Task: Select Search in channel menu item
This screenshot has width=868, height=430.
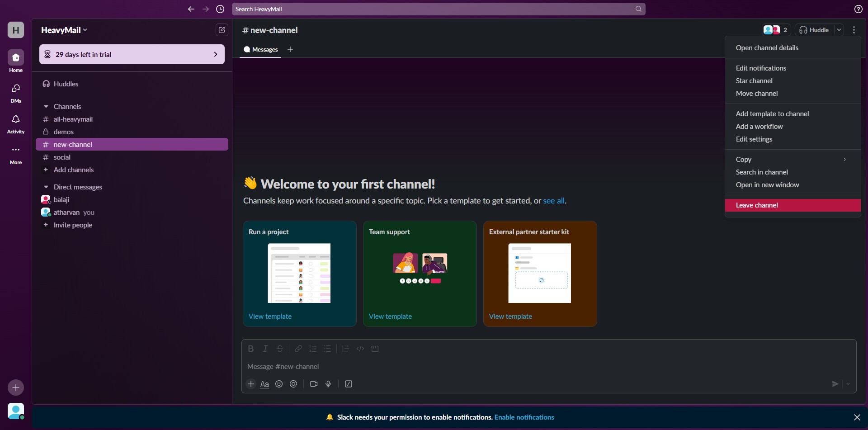Action: point(793,172)
